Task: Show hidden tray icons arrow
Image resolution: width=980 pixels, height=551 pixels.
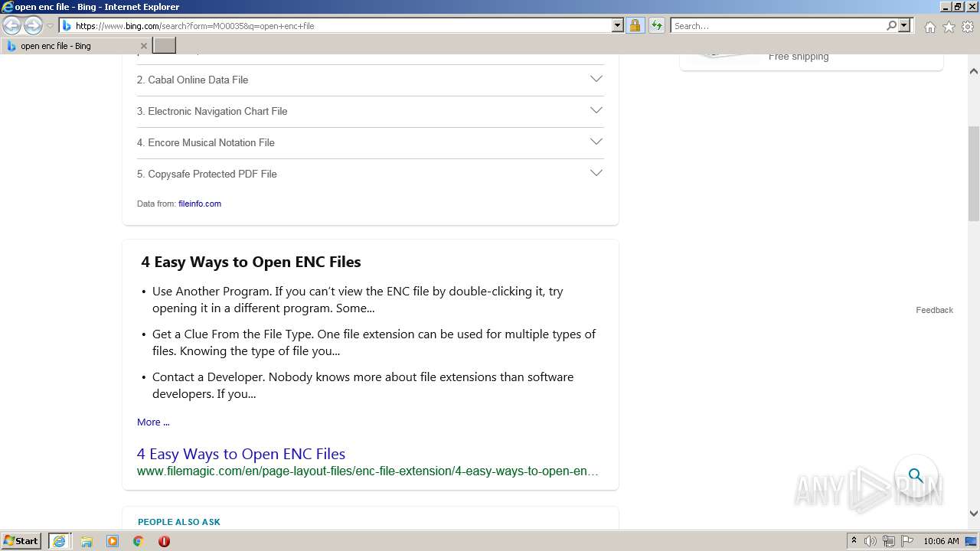Action: point(854,541)
